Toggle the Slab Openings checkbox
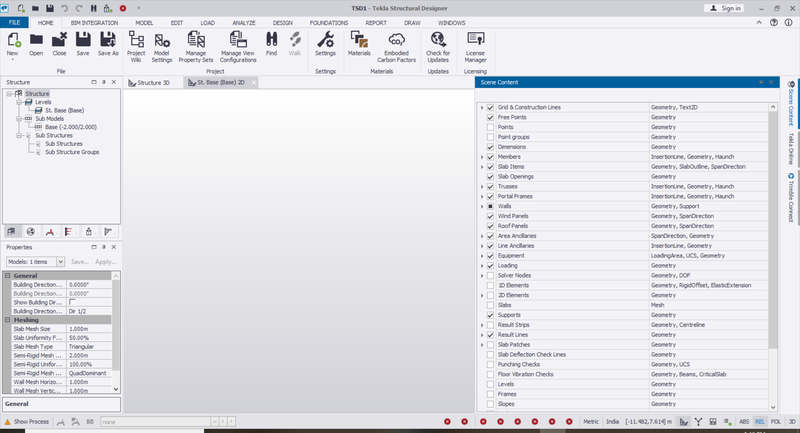Image resolution: width=800 pixels, height=433 pixels. click(490, 176)
